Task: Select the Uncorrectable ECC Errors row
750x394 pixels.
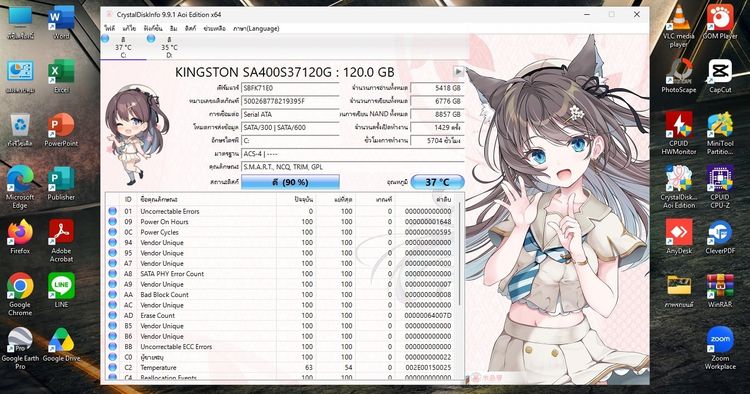Action: tap(282, 347)
